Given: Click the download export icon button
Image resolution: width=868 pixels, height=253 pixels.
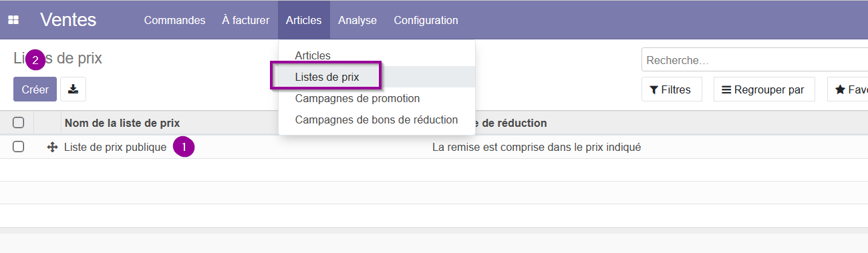Looking at the screenshot, I should click(x=73, y=89).
